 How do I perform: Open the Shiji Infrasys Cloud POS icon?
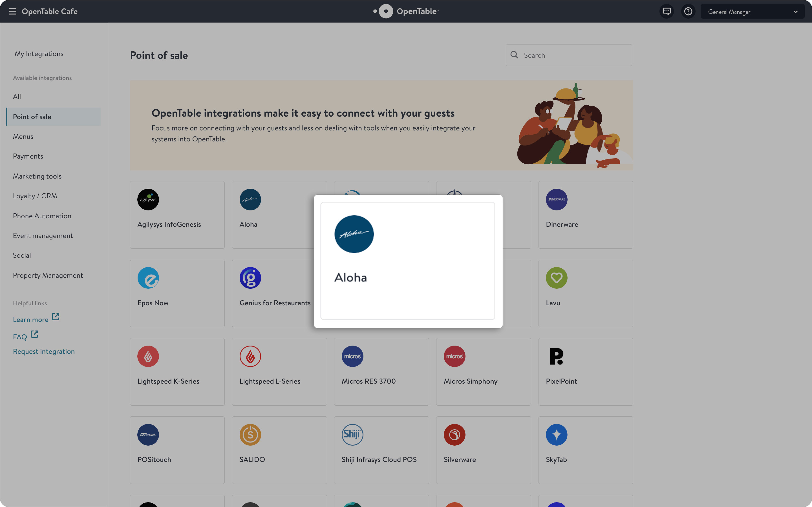[352, 435]
